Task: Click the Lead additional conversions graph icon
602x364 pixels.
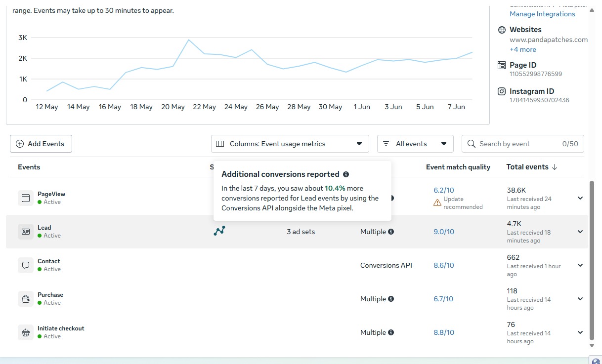Action: click(219, 231)
